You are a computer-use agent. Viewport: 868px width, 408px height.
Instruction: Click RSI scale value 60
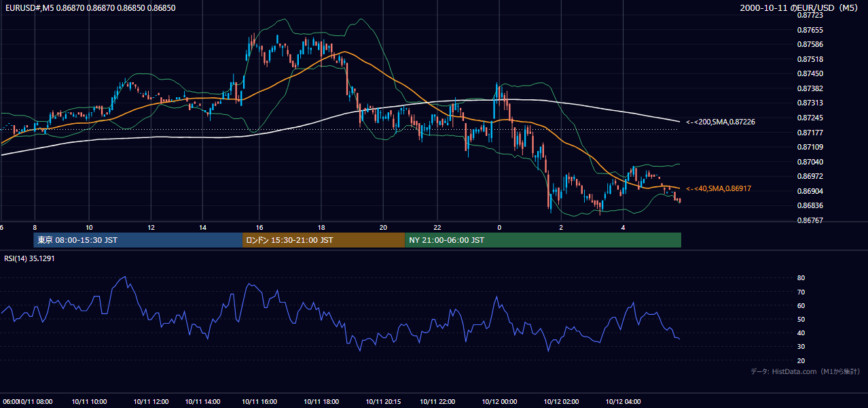click(801, 305)
